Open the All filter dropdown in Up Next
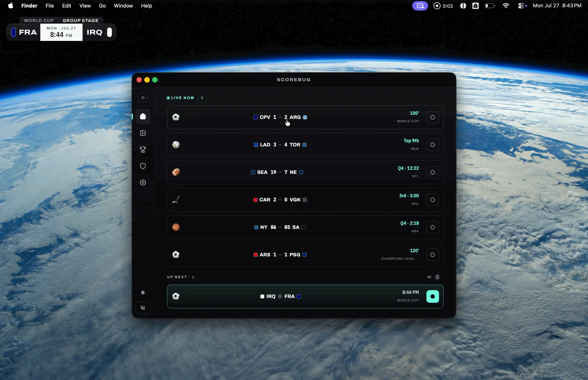Image resolution: width=588 pixels, height=380 pixels. tap(433, 277)
